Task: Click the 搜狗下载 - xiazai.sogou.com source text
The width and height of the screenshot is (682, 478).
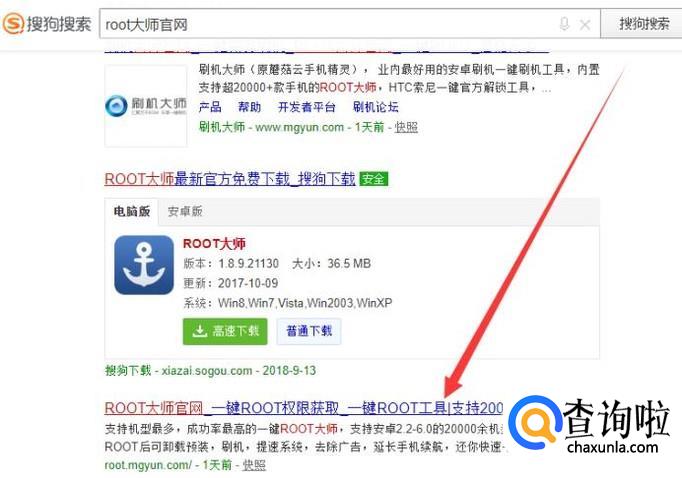Action: click(210, 371)
